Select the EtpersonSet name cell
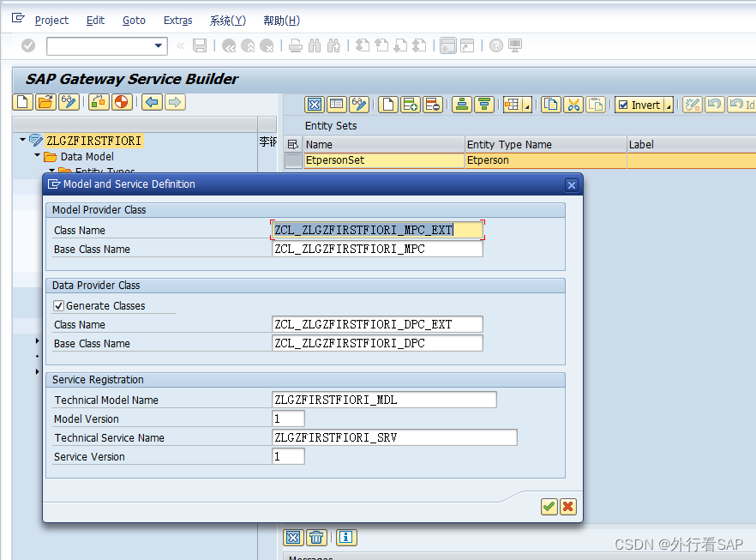 [384, 160]
